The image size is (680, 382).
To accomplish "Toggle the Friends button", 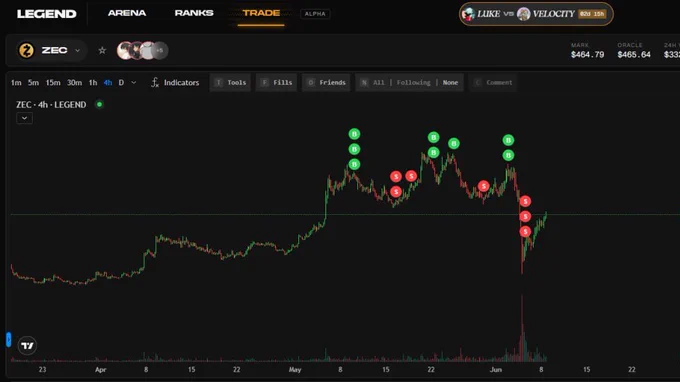I will (x=326, y=82).
